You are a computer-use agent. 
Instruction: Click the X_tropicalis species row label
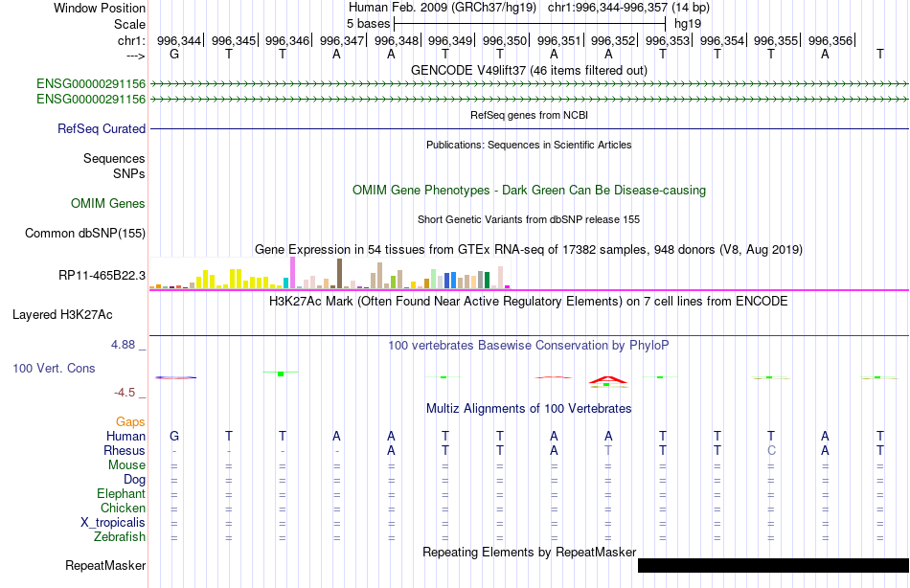click(113, 523)
